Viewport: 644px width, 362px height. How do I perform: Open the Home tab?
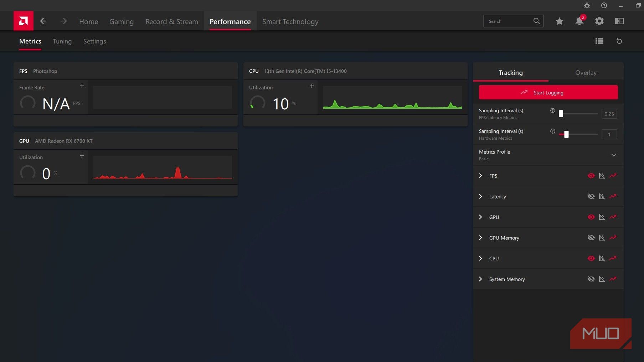point(88,21)
